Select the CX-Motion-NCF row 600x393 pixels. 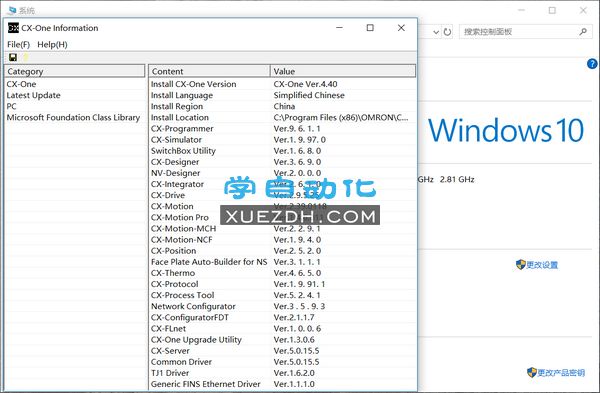pyautogui.click(x=282, y=240)
